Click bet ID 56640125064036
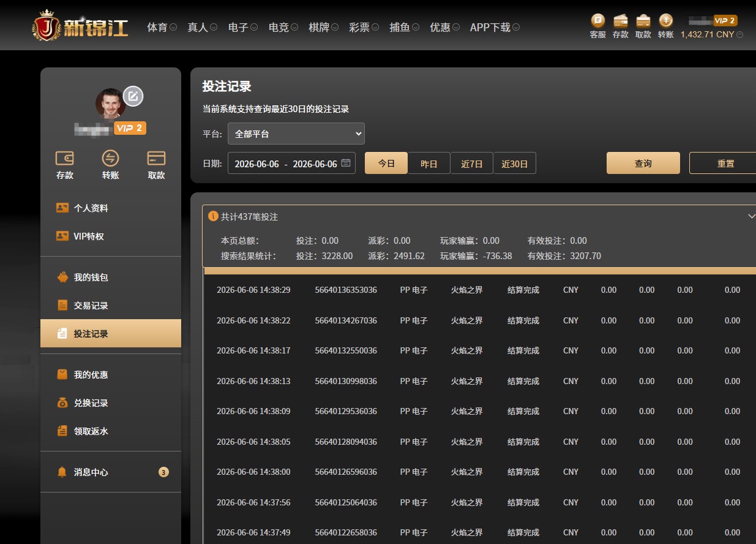Image resolution: width=756 pixels, height=544 pixels. click(346, 502)
